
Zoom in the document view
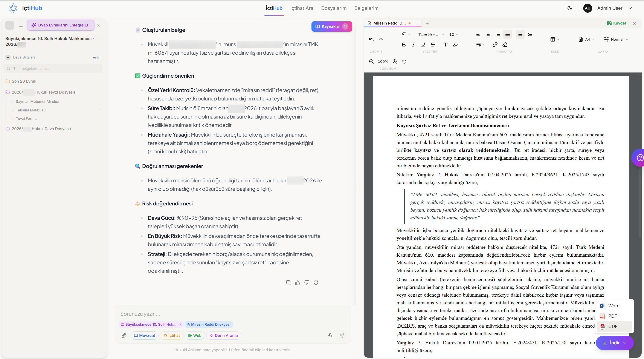(395, 62)
